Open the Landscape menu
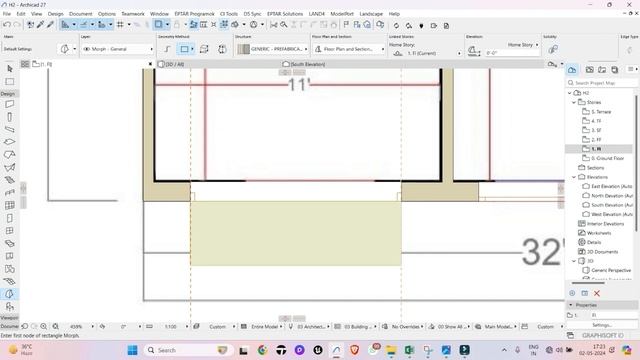 click(371, 13)
